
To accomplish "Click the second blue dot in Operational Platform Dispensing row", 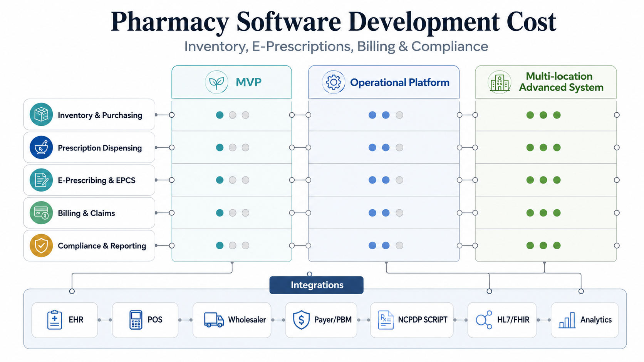I will pos(386,147).
